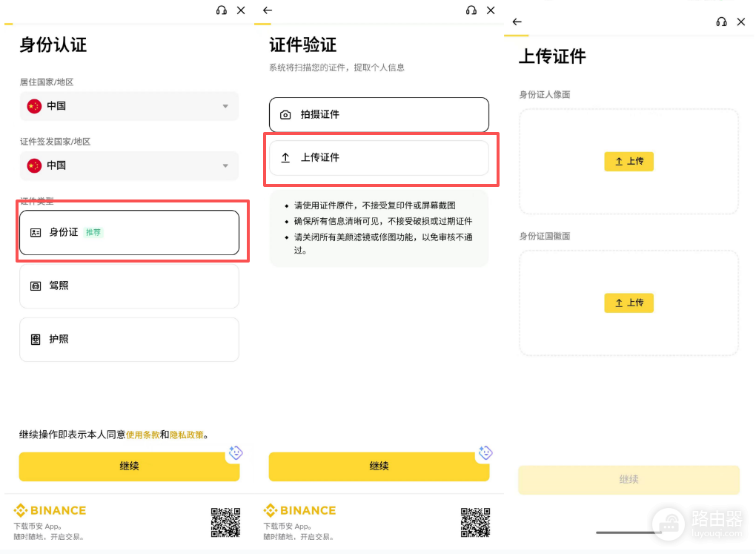Click 身份证人像面 label
Screen dimensions: 756x554
[x=545, y=95]
